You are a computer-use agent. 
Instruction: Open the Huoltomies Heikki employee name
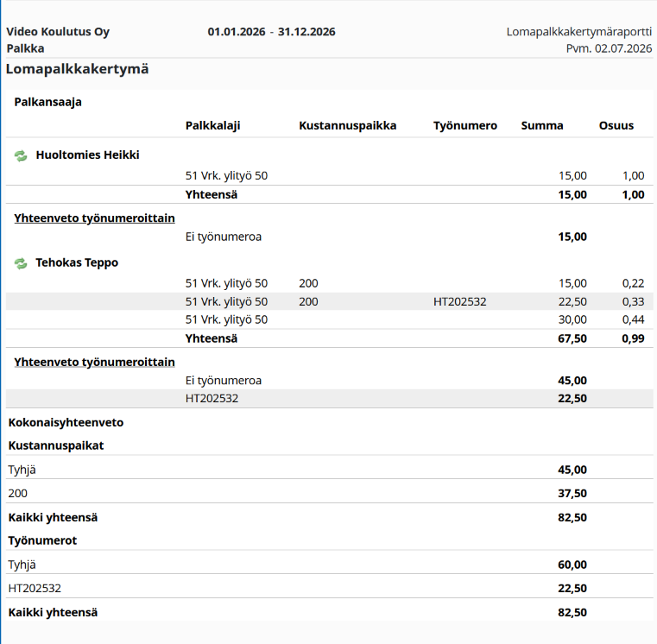point(87,155)
